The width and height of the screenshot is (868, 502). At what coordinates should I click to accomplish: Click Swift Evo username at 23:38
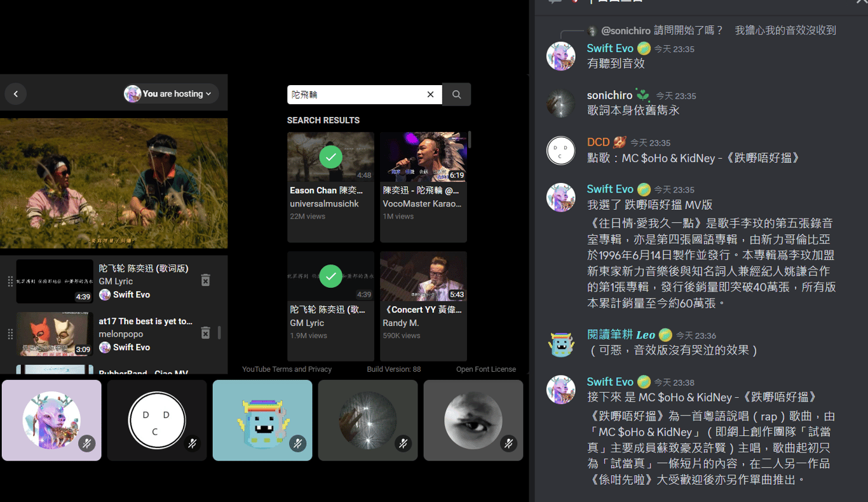coord(610,382)
